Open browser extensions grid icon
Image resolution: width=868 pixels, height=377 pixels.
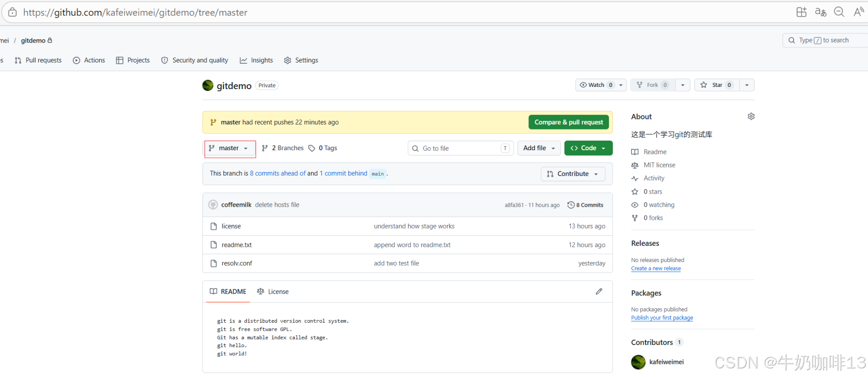click(x=801, y=12)
